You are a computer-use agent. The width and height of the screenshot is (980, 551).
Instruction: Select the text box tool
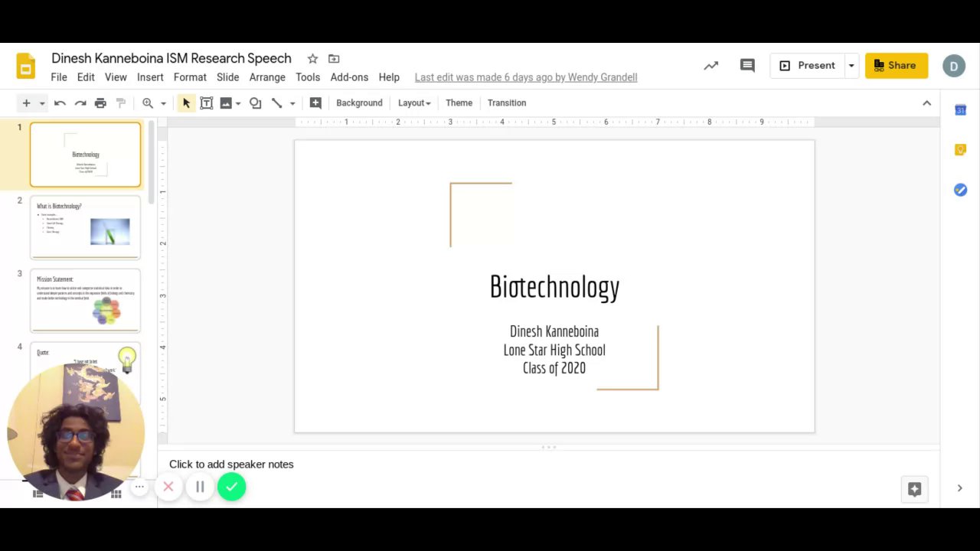[206, 103]
